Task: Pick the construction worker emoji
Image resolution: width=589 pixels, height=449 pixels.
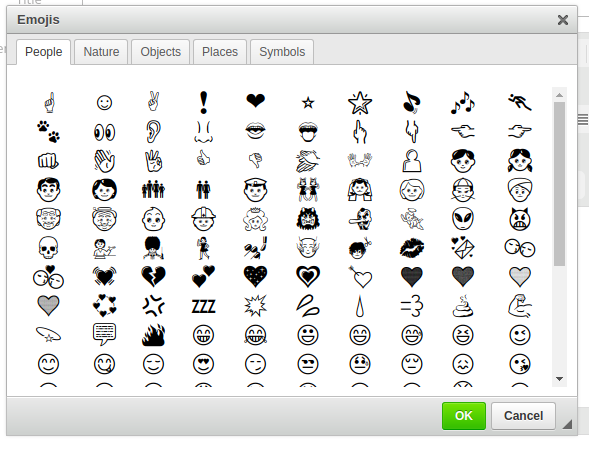Action: (203, 219)
